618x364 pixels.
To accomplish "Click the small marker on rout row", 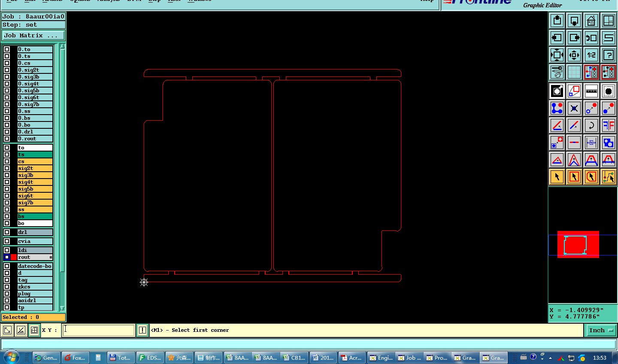I will (51, 258).
